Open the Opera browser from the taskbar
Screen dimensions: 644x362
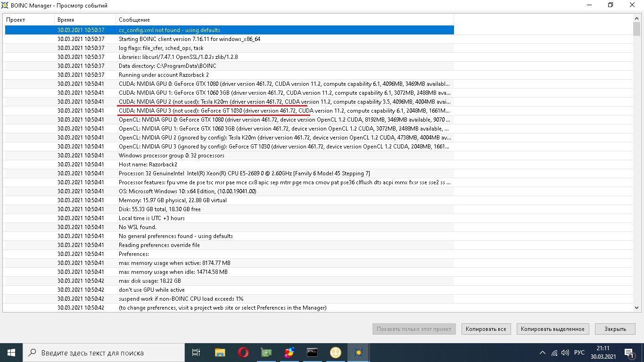coord(243,353)
